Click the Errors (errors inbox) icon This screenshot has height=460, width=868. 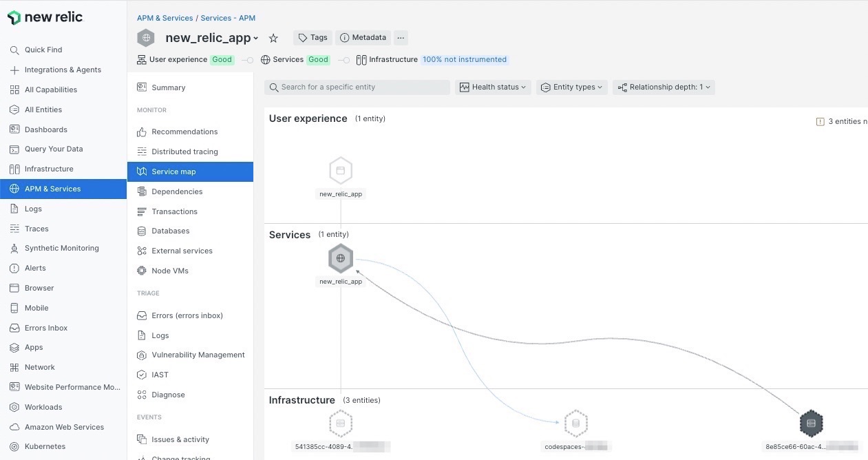[x=142, y=315]
